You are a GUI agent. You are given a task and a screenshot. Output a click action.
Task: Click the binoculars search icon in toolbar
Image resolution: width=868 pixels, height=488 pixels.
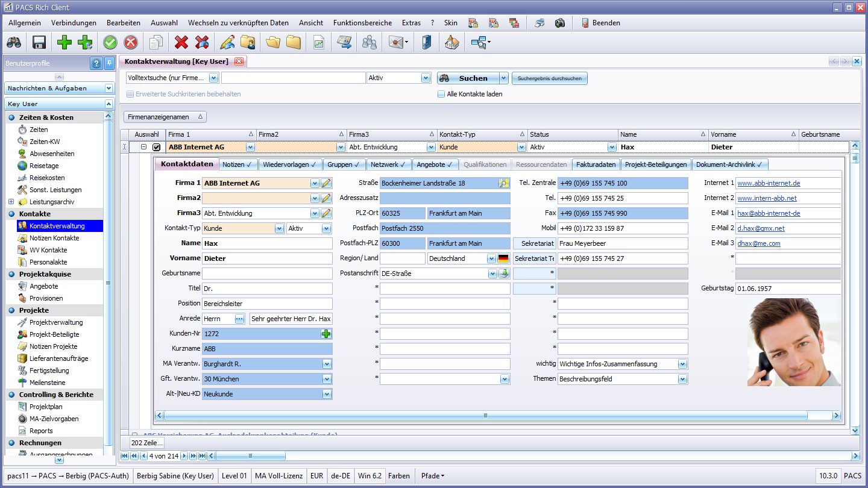pyautogui.click(x=14, y=42)
